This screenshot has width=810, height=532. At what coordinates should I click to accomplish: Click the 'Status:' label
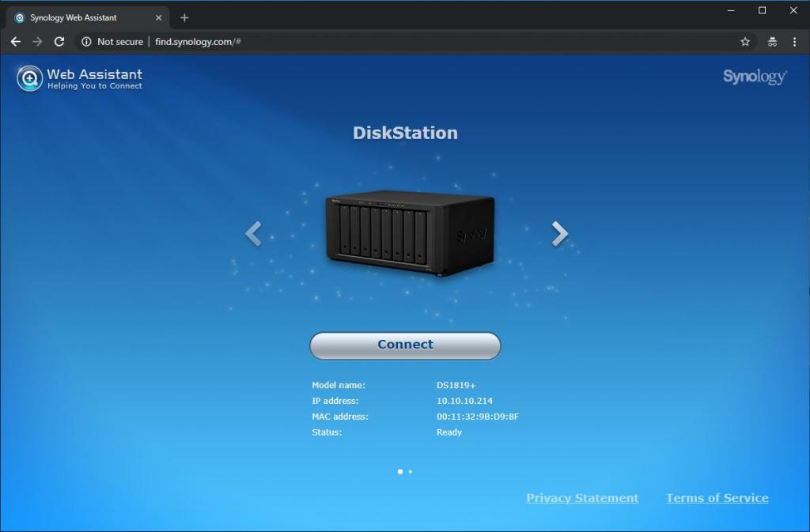327,432
